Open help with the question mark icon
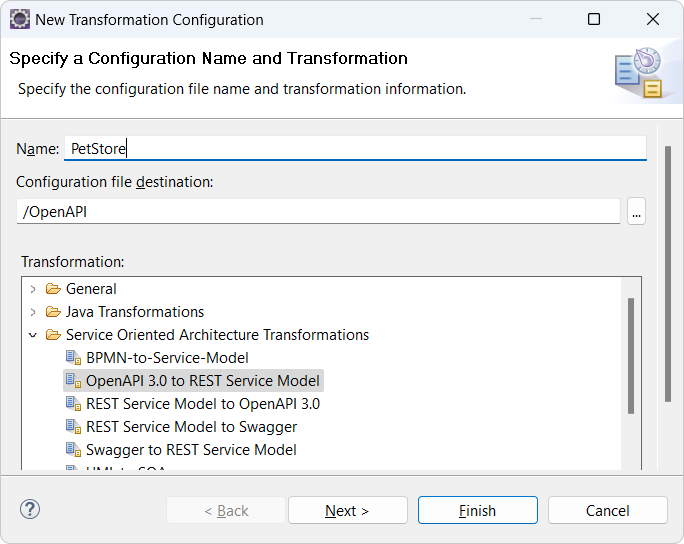The width and height of the screenshot is (684, 544). click(x=30, y=509)
